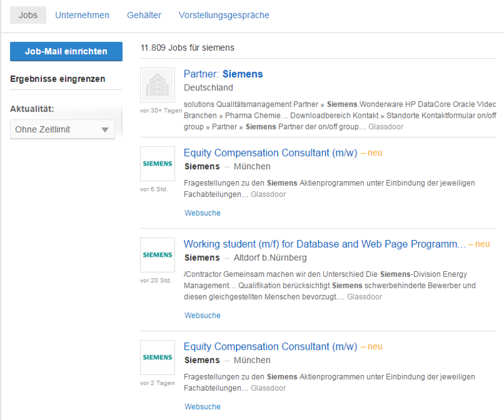Click Siemens company name in the 6-hours-old listing
This screenshot has width=504, height=420.
pos(202,167)
